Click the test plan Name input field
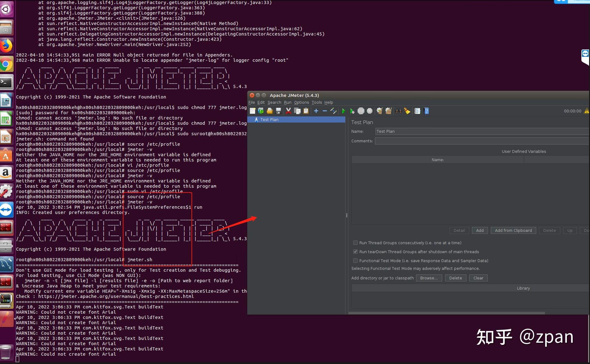The image size is (590, 364). (482, 131)
